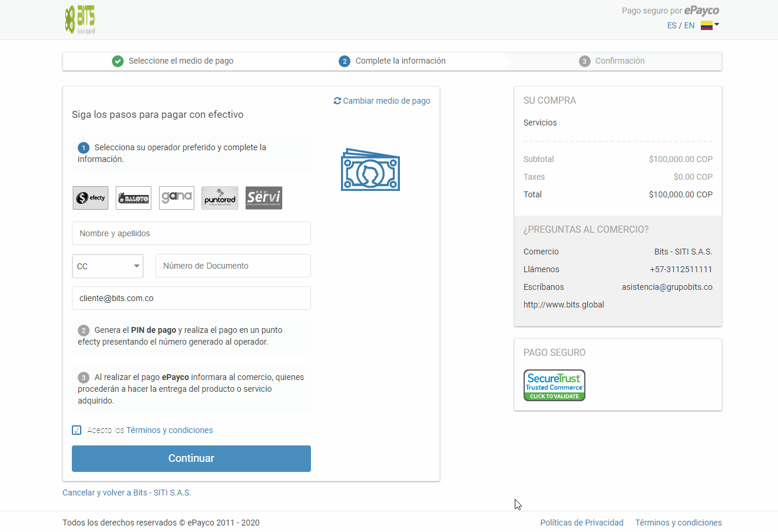Open footer Términos y condiciones link
778x532 pixels.
pos(678,523)
